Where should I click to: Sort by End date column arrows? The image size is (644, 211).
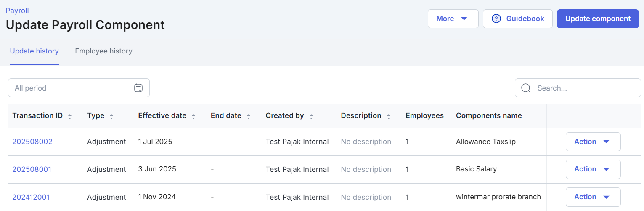[x=249, y=116]
